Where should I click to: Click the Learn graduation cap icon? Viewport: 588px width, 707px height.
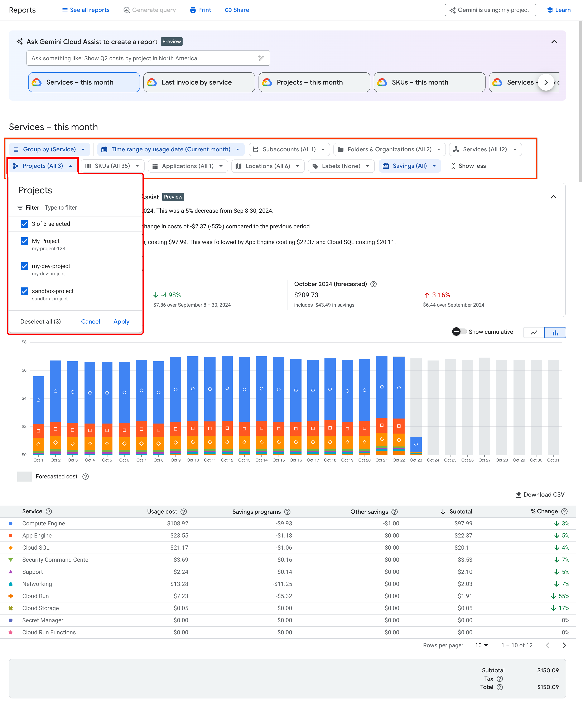(550, 10)
